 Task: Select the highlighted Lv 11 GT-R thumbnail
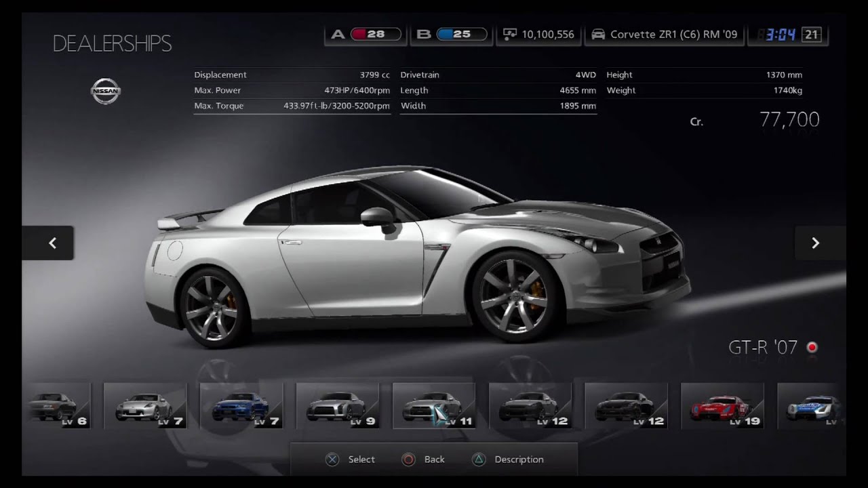coord(433,405)
